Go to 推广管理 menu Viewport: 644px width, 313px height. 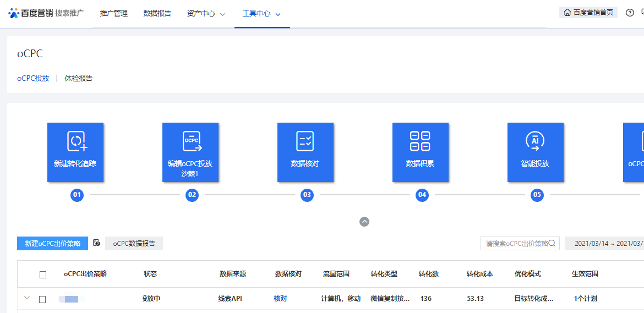coord(114,14)
